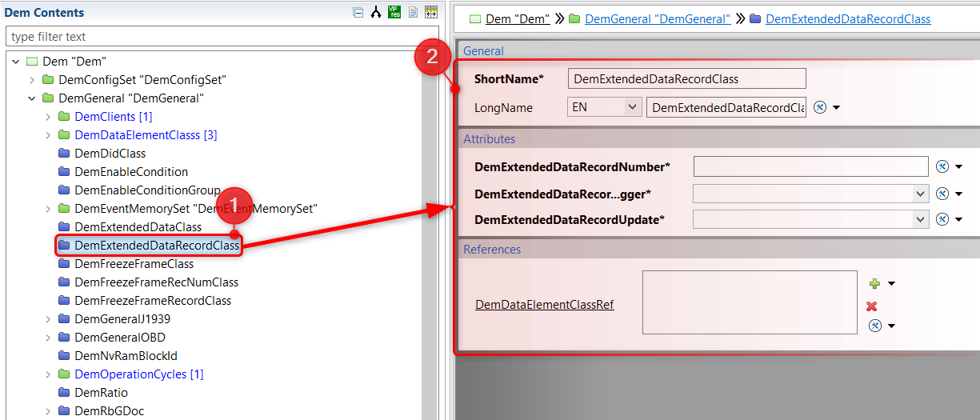
Task: Click the document page icon in Dem Contents toolbar
Action: coord(413,12)
